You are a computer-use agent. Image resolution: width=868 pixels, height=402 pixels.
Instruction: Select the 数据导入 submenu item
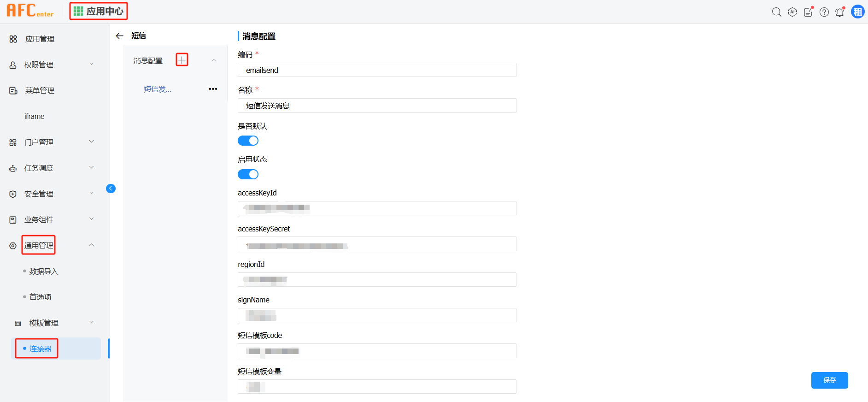coord(44,272)
